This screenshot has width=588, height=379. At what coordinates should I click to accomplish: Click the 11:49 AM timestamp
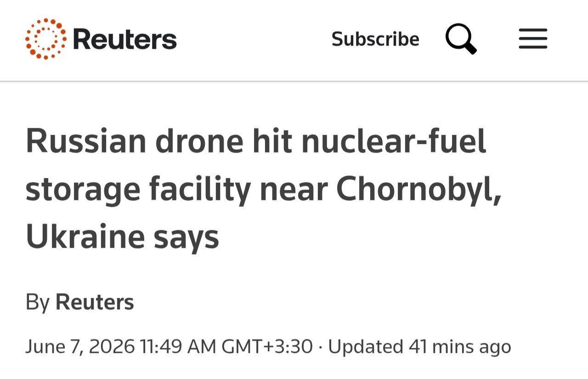pos(178,346)
